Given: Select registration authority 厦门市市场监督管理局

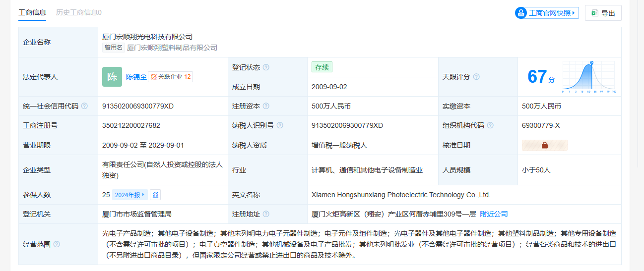Looking at the screenshot, I should coord(137,214).
